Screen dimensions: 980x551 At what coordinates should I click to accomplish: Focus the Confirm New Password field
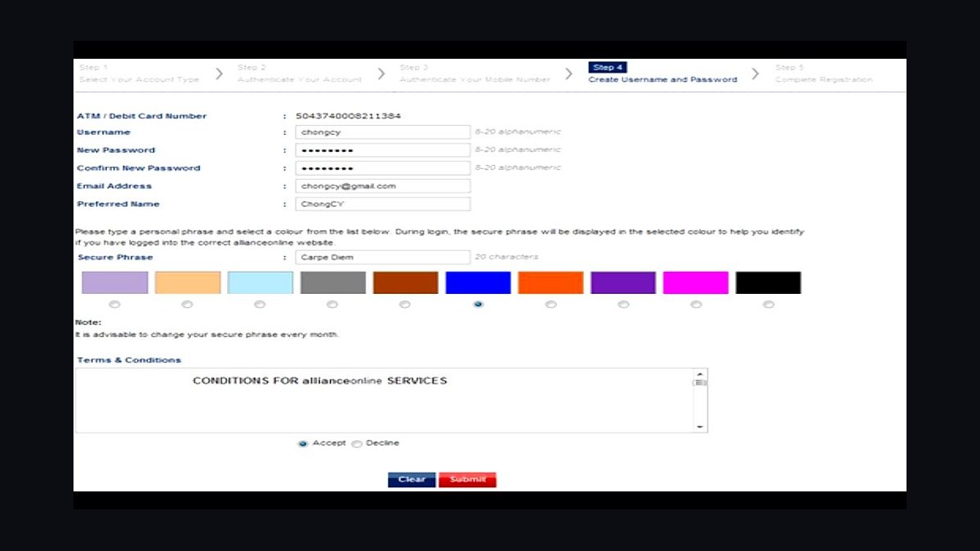pos(383,168)
